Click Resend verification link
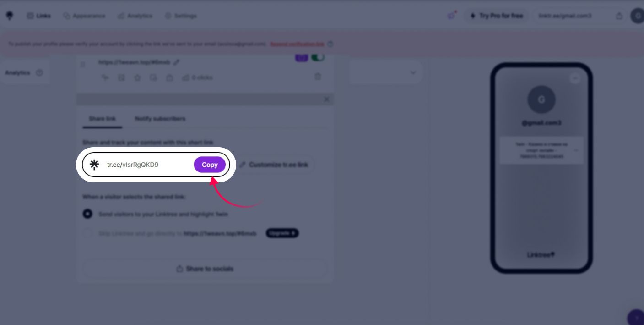Viewport: 644px width, 325px height. tap(297, 44)
